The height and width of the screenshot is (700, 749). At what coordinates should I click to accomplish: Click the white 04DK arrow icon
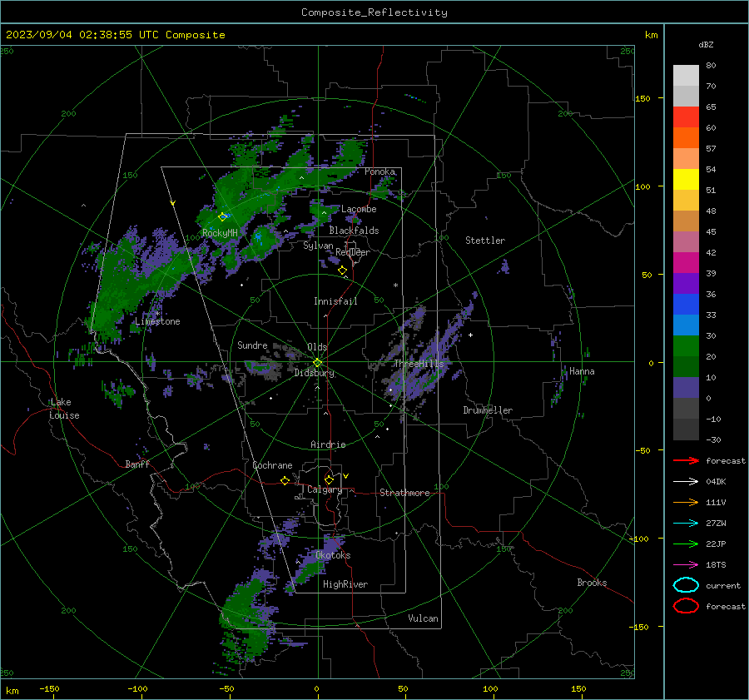tap(686, 481)
